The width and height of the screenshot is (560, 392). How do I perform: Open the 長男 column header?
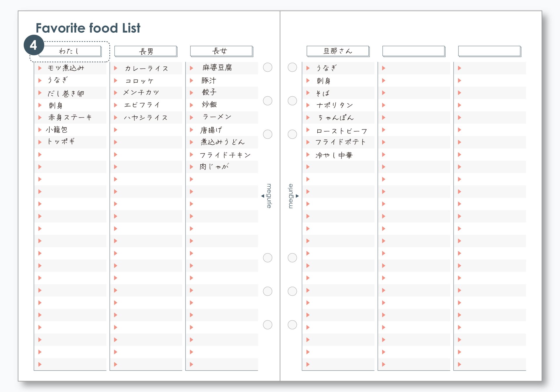tap(146, 51)
